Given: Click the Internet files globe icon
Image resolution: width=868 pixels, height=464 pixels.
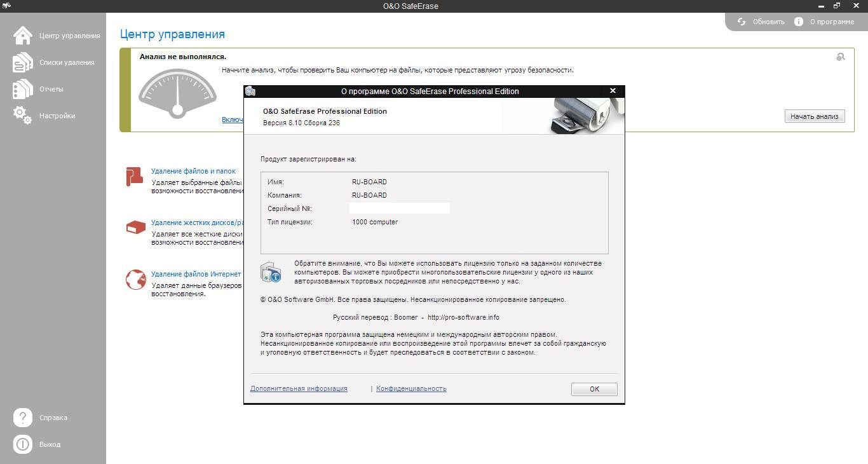Looking at the screenshot, I should click(135, 279).
